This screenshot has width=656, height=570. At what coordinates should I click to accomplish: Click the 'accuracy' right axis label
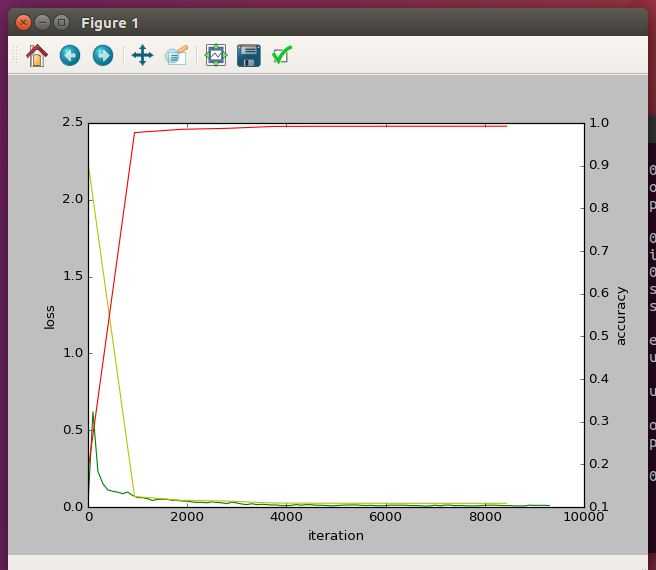pyautogui.click(x=621, y=316)
